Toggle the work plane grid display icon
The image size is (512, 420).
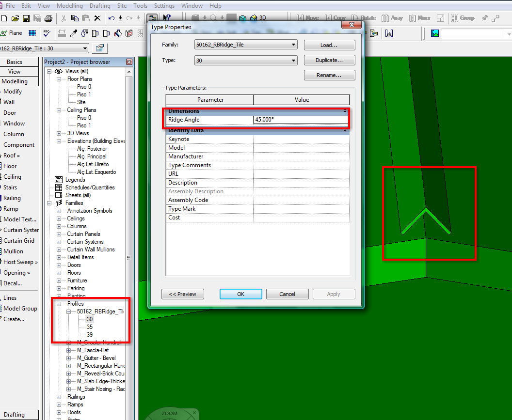coord(33,33)
